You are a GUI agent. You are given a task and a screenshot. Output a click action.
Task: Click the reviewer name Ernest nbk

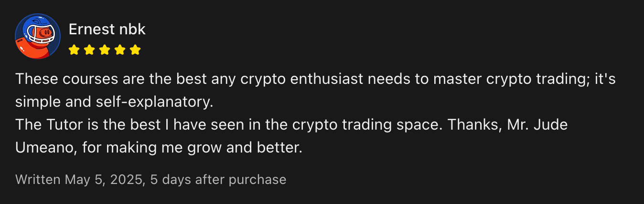107,30
